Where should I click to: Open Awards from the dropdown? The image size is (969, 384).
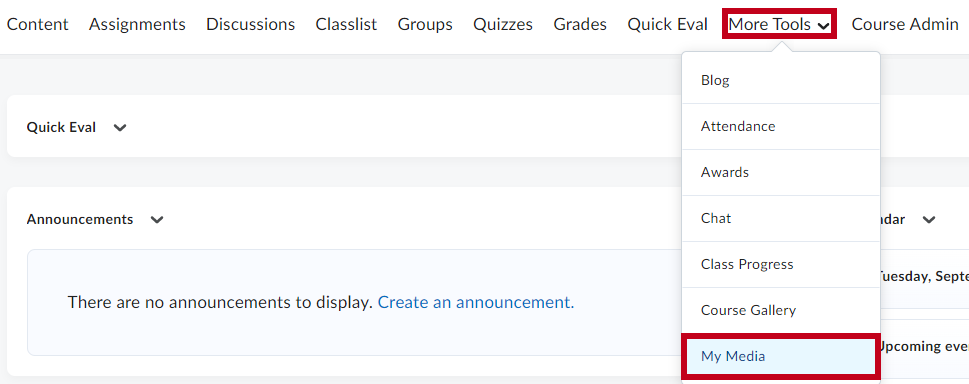pos(781,173)
